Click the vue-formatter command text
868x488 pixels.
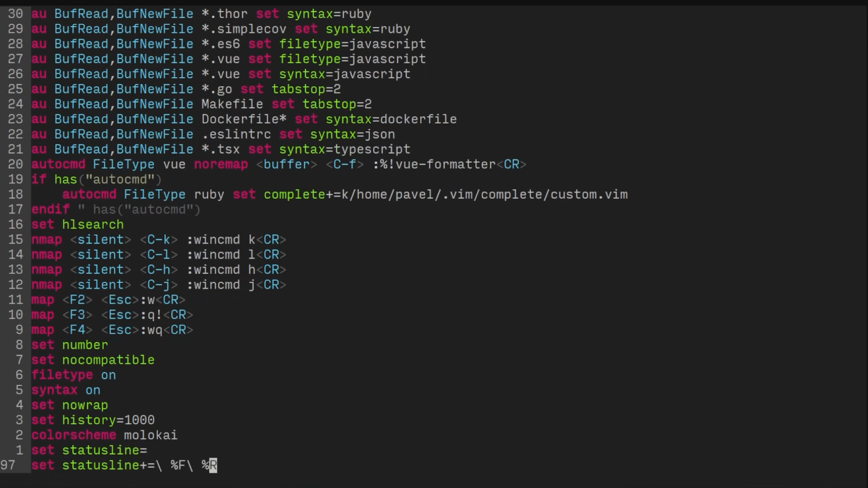[445, 165]
